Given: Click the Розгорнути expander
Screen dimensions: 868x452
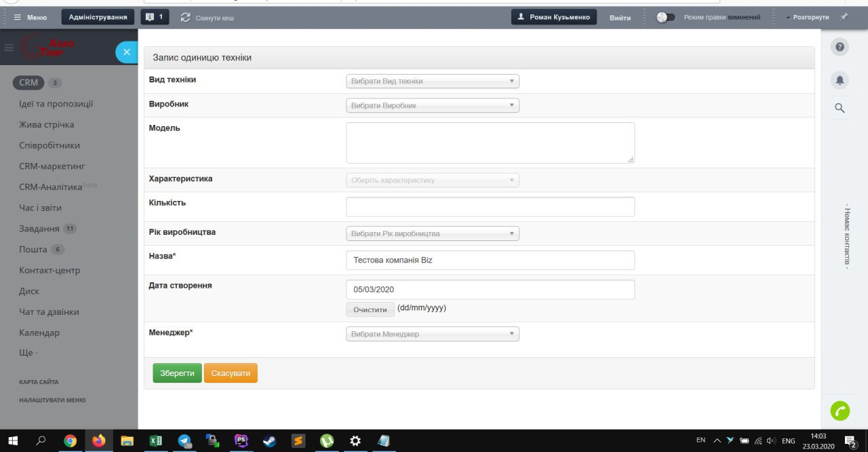Looking at the screenshot, I should (x=808, y=17).
